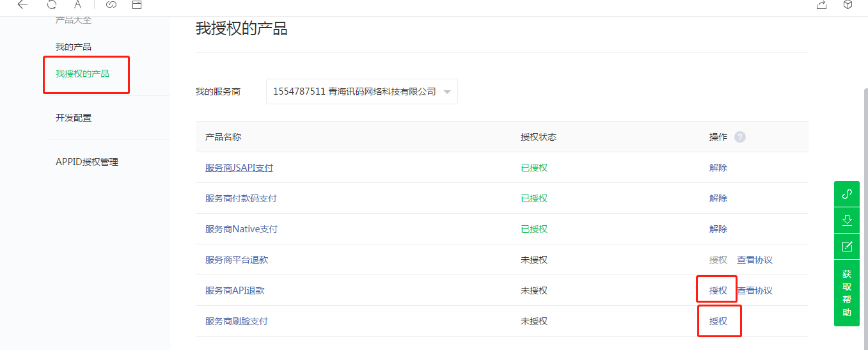Click the page's vertical scrollbar
868x350 pixels.
tap(865, 218)
